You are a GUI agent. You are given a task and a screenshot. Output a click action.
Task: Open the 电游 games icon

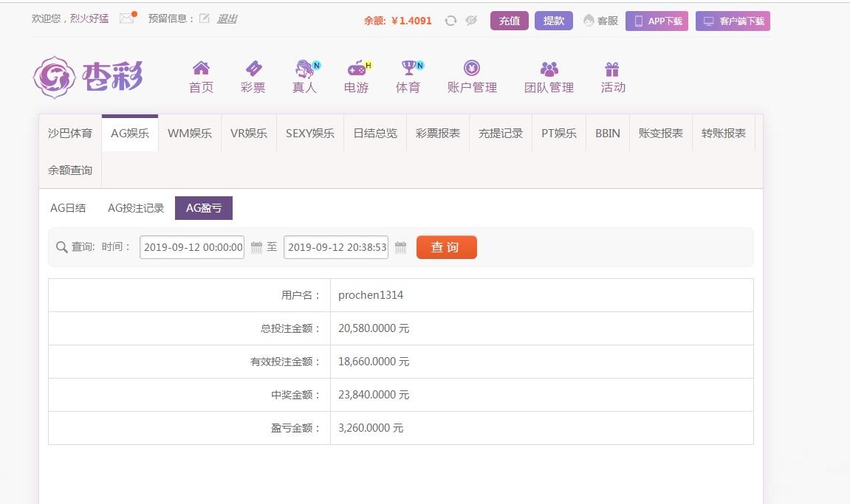pos(357,69)
